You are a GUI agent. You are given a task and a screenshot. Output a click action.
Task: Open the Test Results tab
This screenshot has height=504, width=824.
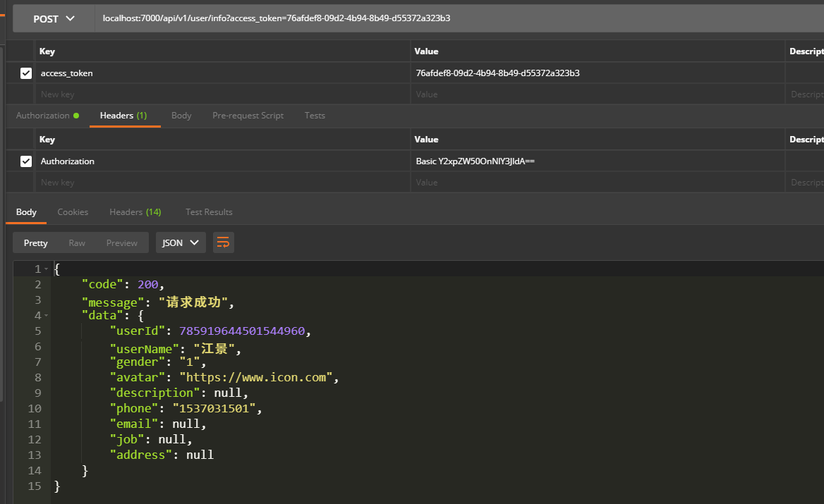[x=209, y=211]
